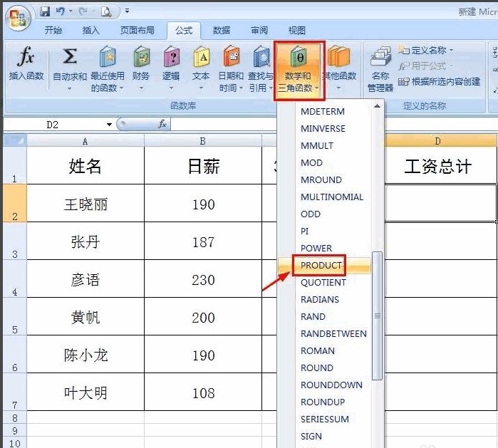Click the function list scroll up arrow
The image size is (498, 448).
tap(377, 106)
